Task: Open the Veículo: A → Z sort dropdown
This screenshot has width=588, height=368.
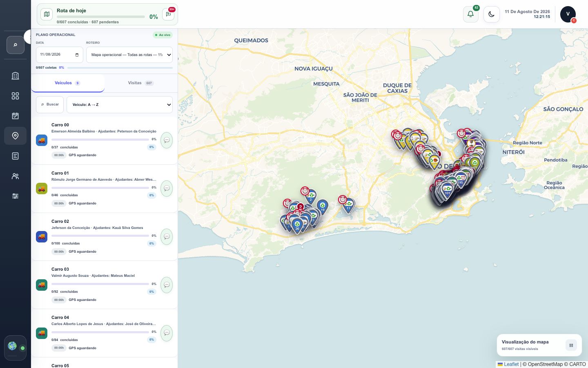Action: tap(120, 105)
